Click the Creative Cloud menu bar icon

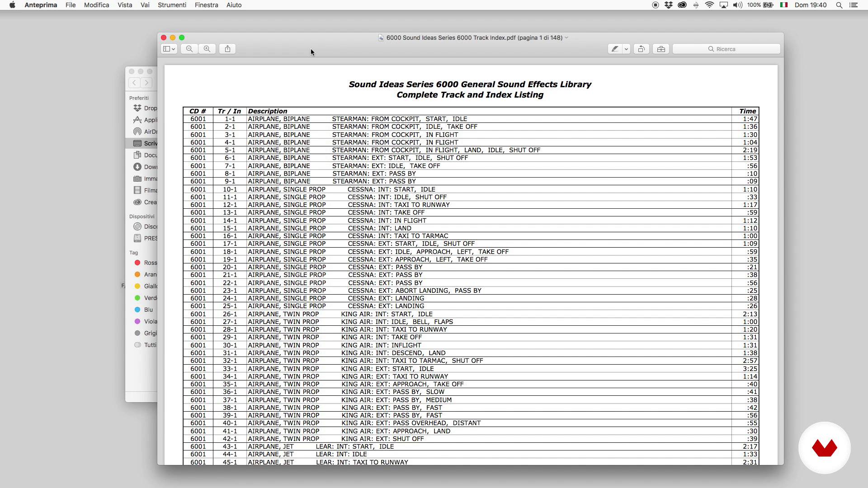point(682,5)
